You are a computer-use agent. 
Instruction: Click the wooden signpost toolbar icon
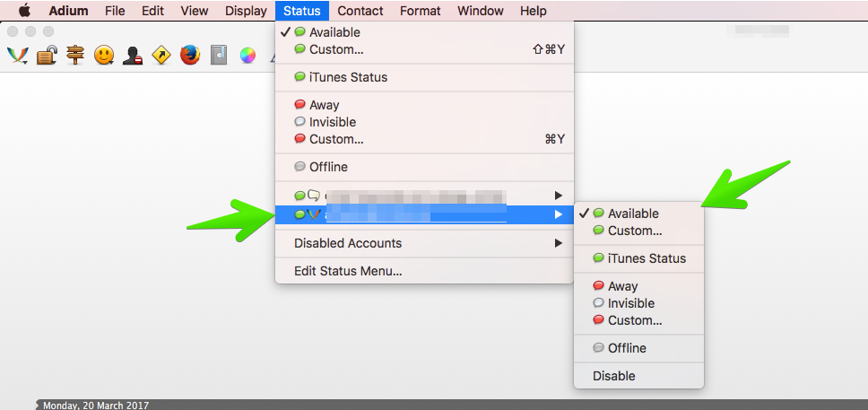tap(75, 56)
